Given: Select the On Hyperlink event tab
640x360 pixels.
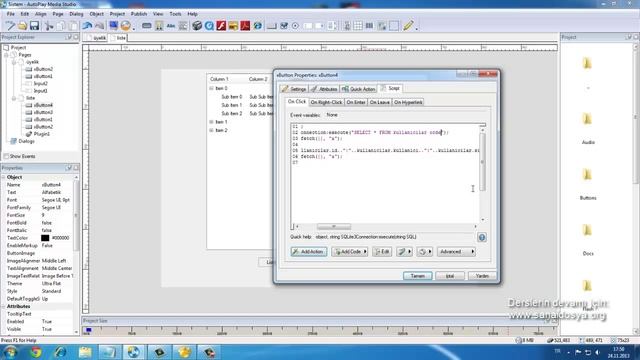Looking at the screenshot, I should (x=408, y=102).
